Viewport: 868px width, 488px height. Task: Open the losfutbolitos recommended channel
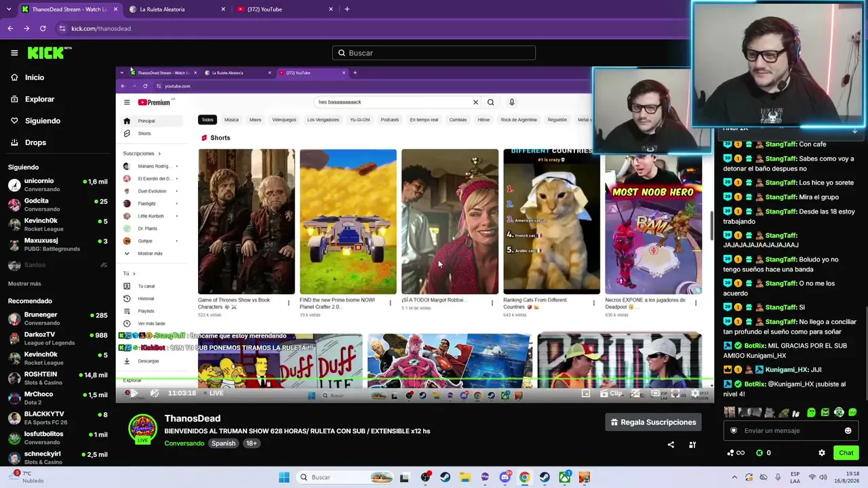(58, 438)
